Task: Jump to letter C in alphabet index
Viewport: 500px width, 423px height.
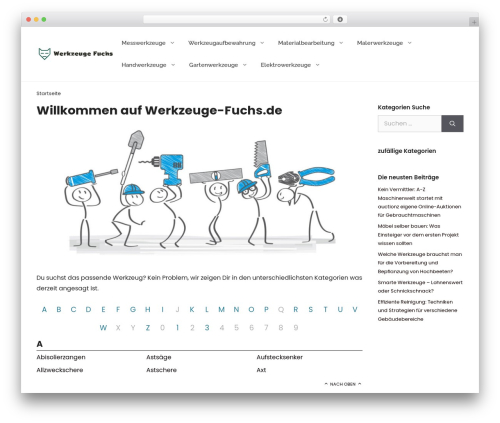Action: pyautogui.click(x=73, y=310)
